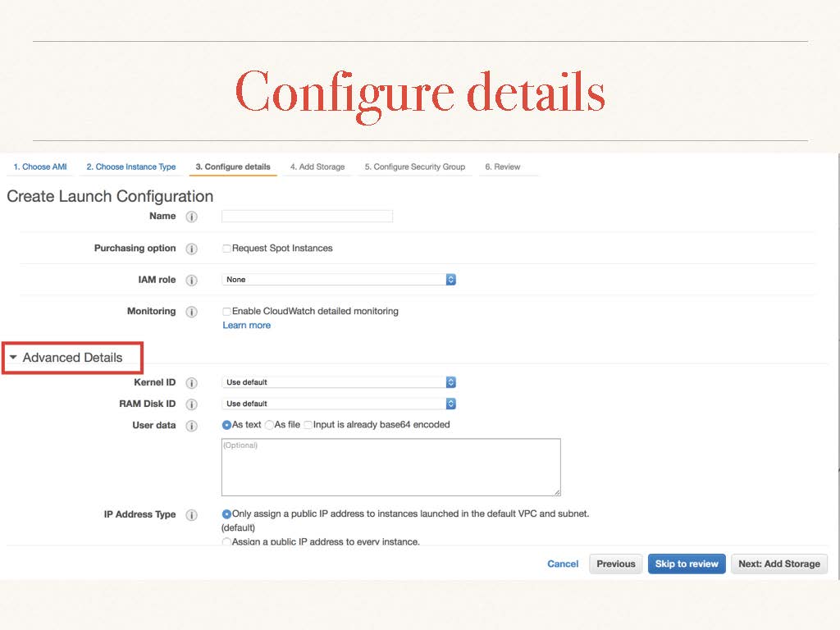
Task: Click the RAM Disk ID info icon
Action: click(x=191, y=404)
